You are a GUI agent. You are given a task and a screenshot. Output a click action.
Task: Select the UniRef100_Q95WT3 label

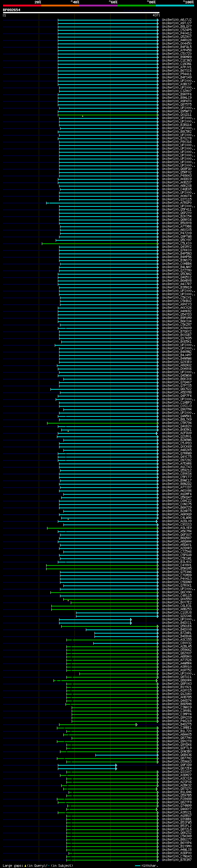click(x=177, y=111)
